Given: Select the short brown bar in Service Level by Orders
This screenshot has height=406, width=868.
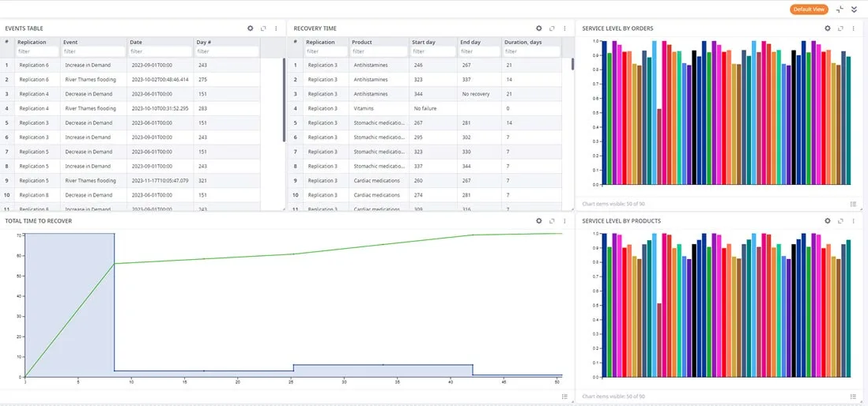Looking at the screenshot, I should point(659,146).
